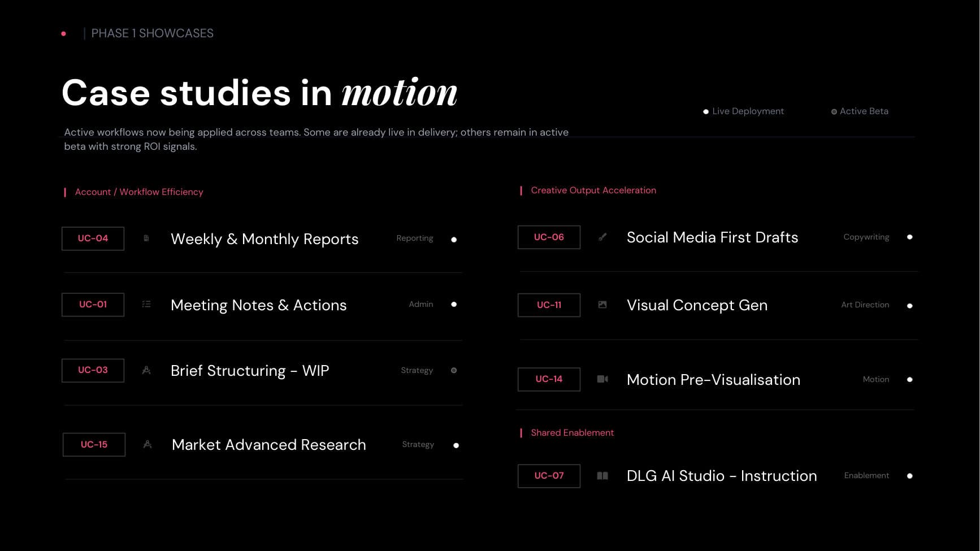980x551 pixels.
Task: Click the UC-04 badge button
Action: (x=93, y=238)
